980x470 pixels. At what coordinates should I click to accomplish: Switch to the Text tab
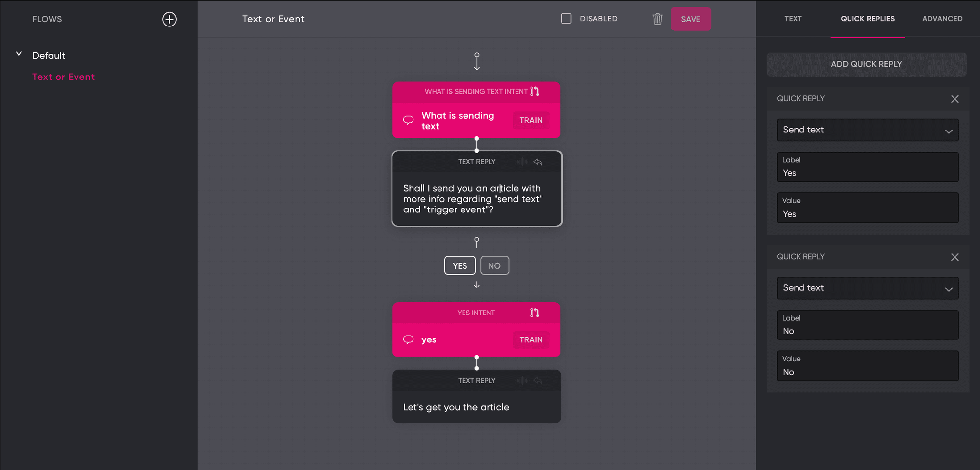tap(793, 19)
